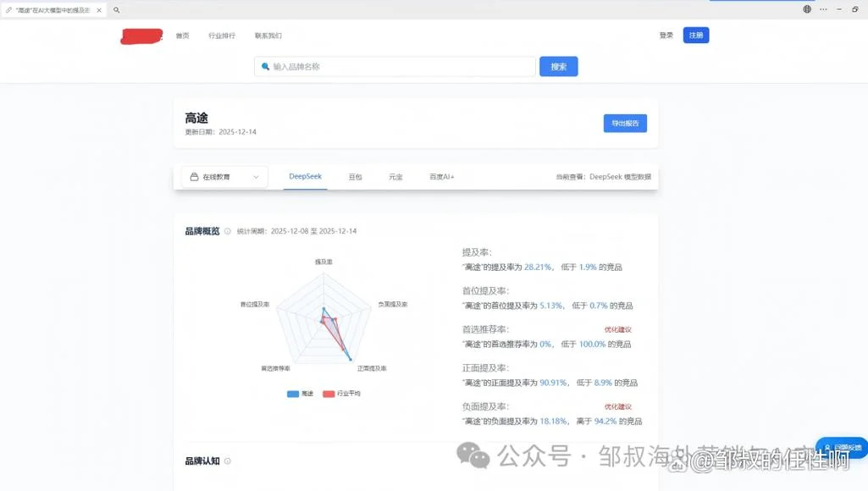Image resolution: width=868 pixels, height=491 pixels.
Task: Click the 注册 button
Action: coord(696,35)
